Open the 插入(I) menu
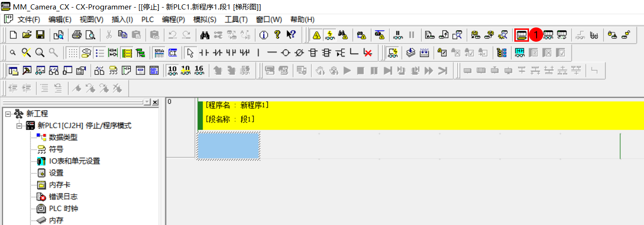Viewport: 644px width, 225px height. click(122, 19)
